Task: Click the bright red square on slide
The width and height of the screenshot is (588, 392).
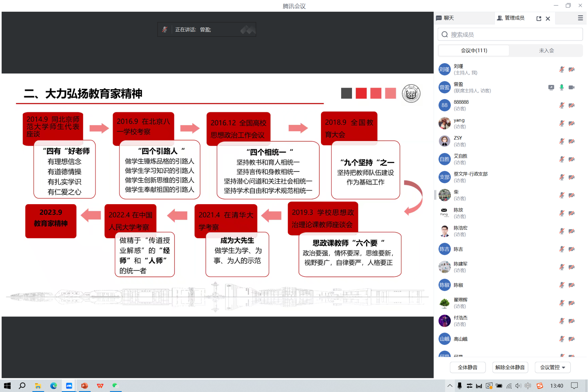Action: click(x=361, y=93)
